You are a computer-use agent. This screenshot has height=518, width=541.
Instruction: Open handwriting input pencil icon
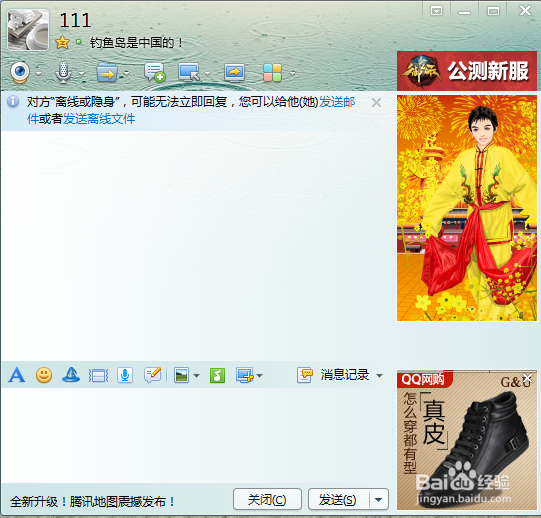pyautogui.click(x=153, y=375)
